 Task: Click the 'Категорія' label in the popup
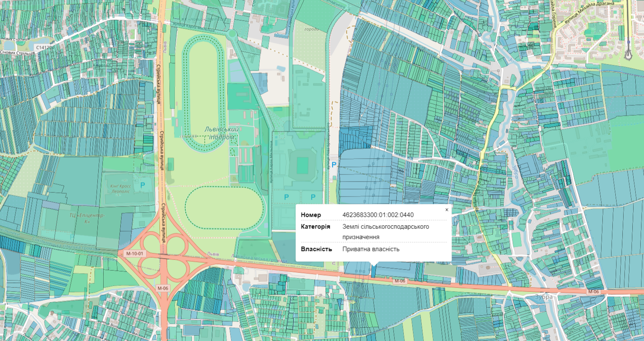pos(316,227)
